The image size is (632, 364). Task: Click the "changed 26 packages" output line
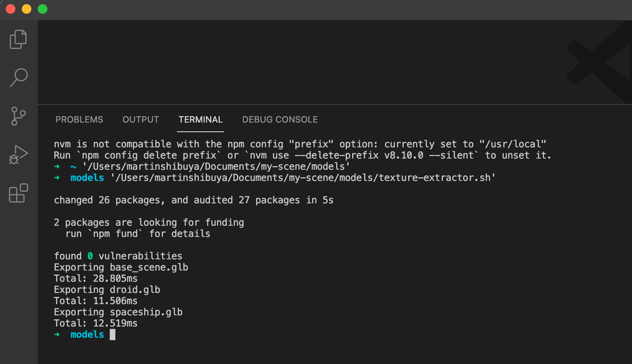pyautogui.click(x=193, y=200)
